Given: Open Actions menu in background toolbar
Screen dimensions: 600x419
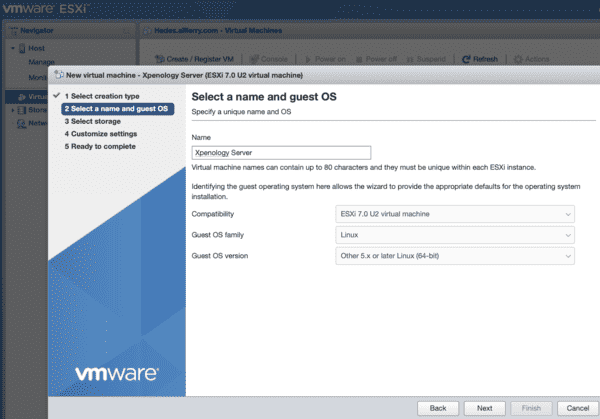Looking at the screenshot, I should click(x=531, y=59).
